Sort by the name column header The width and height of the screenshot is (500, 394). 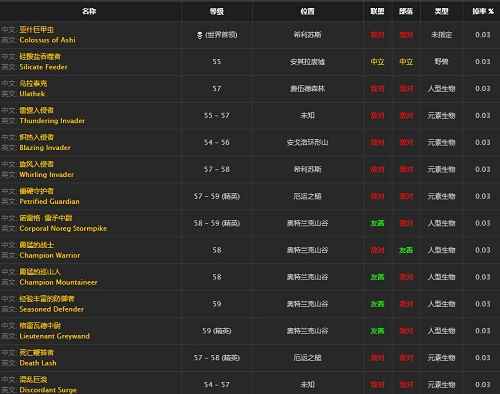[x=89, y=11]
